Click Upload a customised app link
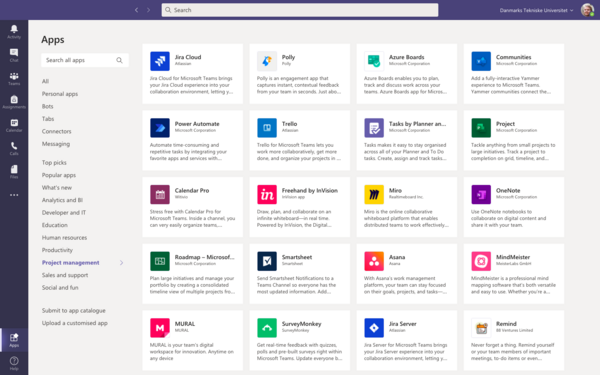600x375 pixels. (75, 323)
